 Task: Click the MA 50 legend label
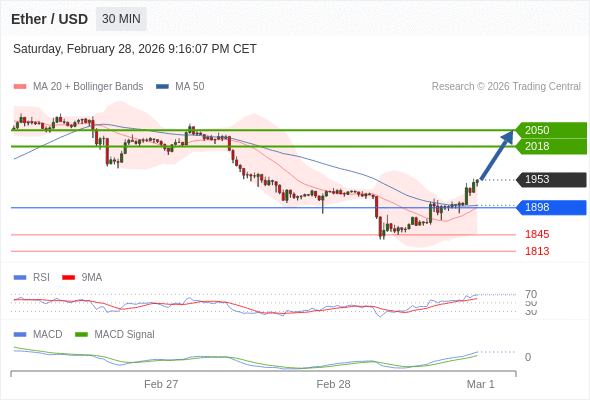coord(190,87)
